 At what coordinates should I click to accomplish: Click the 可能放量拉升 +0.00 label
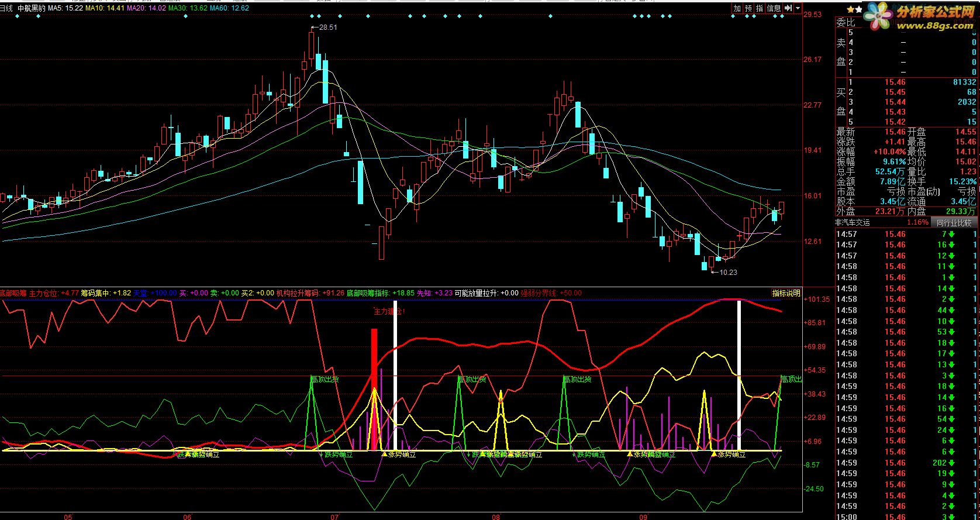[x=486, y=293]
